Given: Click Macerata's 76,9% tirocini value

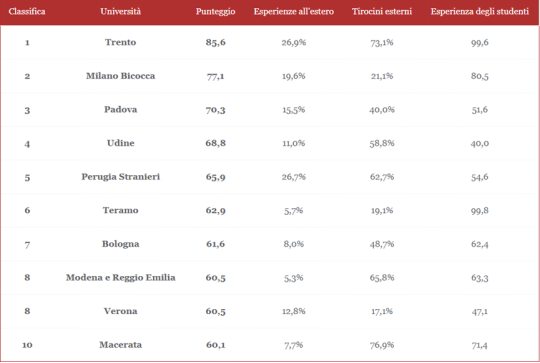Looking at the screenshot, I should pyautogui.click(x=382, y=345).
